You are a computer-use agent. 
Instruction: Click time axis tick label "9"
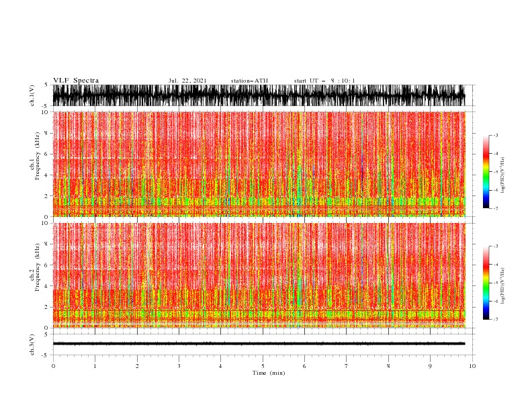(430, 366)
